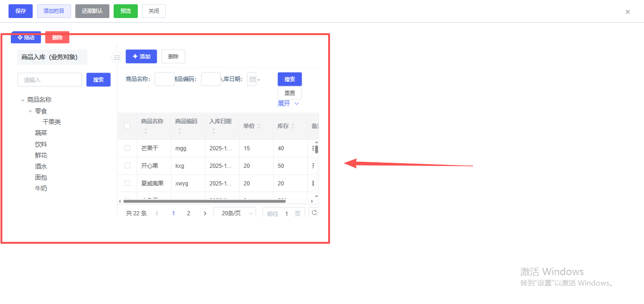Click the sidebar collapse icon beside 添加
Viewport: 644px width, 304px height.
click(117, 57)
